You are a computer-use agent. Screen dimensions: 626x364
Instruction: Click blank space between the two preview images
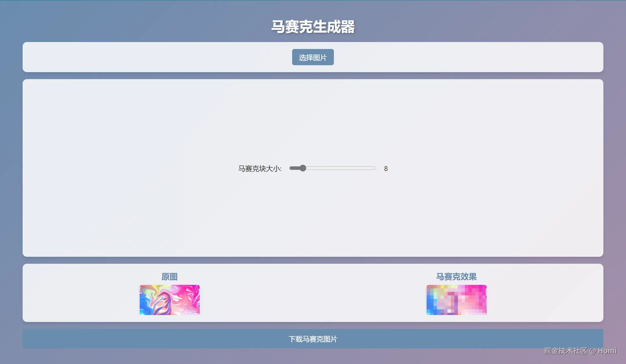click(313, 300)
